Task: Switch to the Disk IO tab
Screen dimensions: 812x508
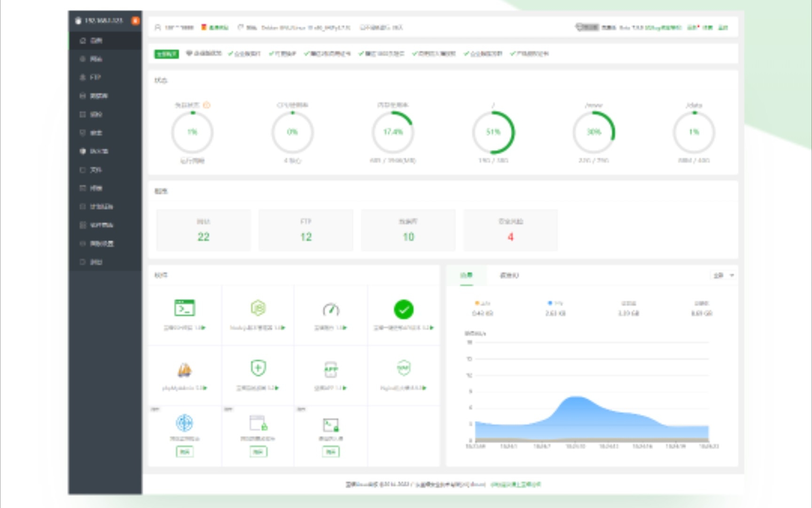Action: pos(509,275)
